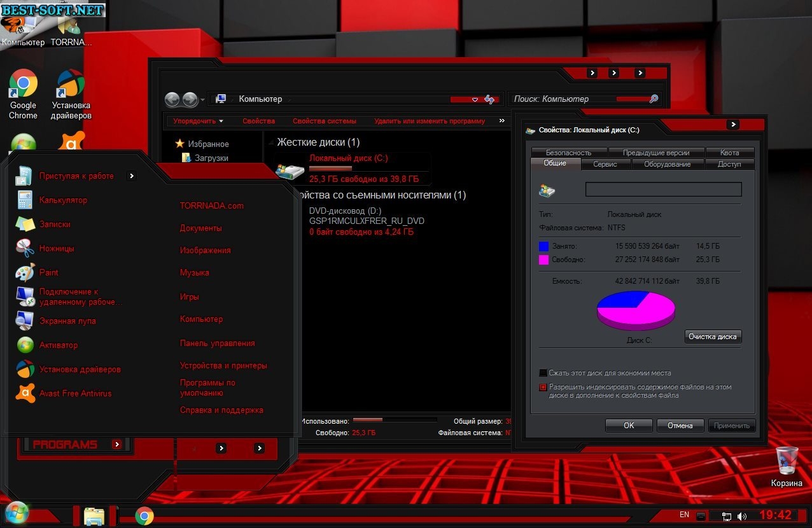Click the Корзина recycle bin icon
Viewport: 812px width, 528px height.
[x=787, y=467]
